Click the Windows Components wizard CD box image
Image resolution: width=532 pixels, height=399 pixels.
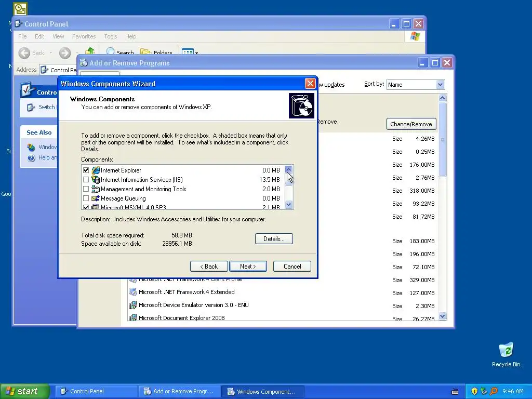tap(301, 106)
